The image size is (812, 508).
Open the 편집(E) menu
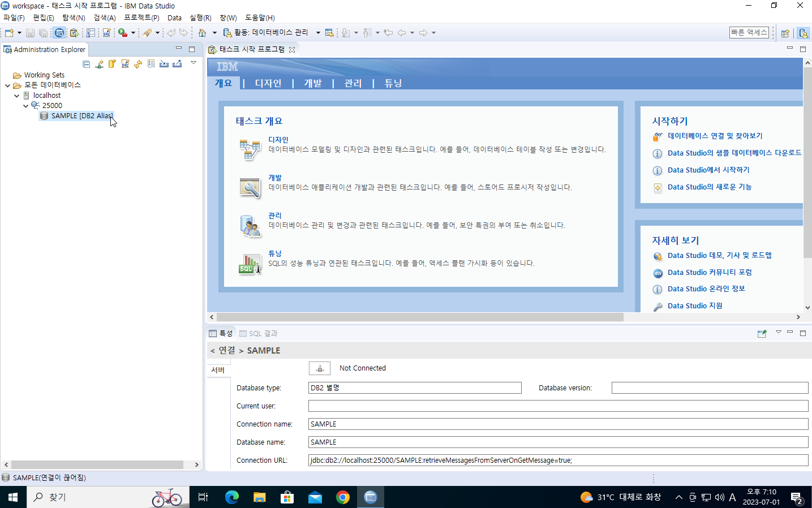[x=44, y=18]
